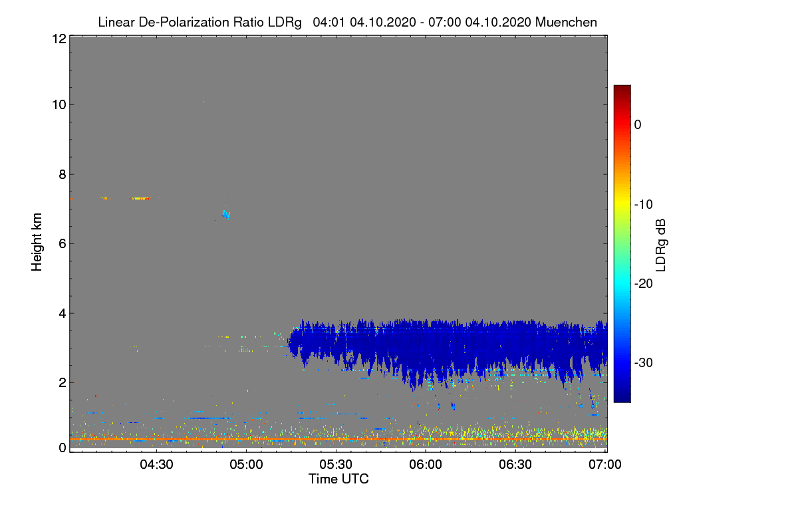Click the colorbar tick label -10
The width and height of the screenshot is (798, 532).
point(644,204)
